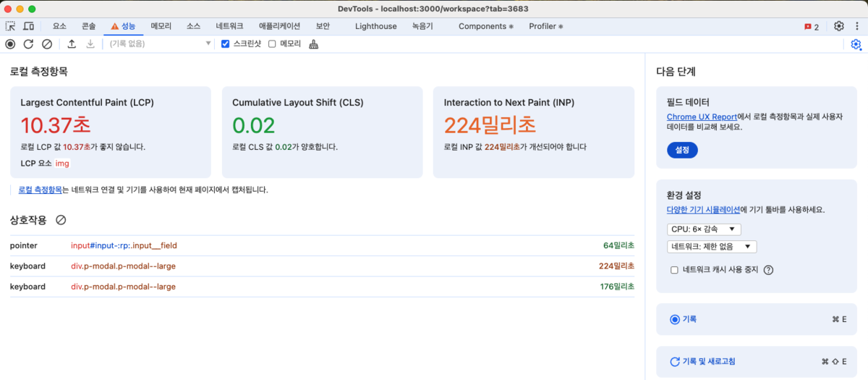Click the 환경 설정 heading
The width and height of the screenshot is (868, 380).
click(x=684, y=195)
